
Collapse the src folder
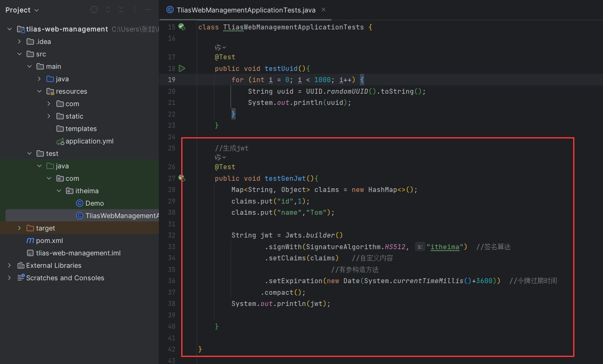(x=19, y=54)
